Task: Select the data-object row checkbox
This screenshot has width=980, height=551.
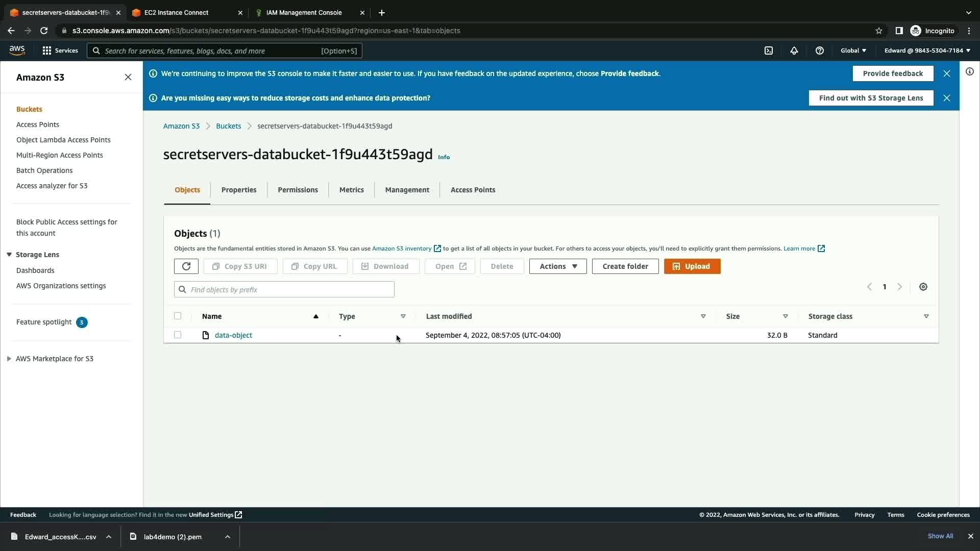Action: coord(178,335)
